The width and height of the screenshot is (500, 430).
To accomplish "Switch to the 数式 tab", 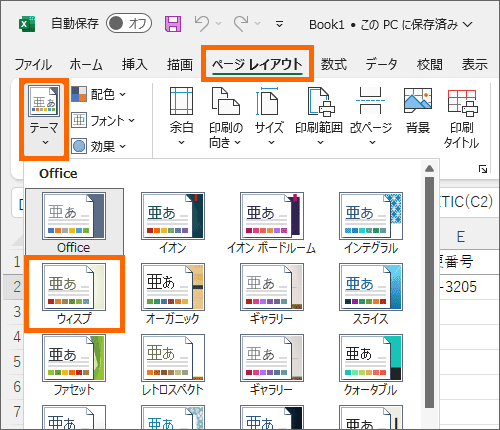I will tap(334, 64).
